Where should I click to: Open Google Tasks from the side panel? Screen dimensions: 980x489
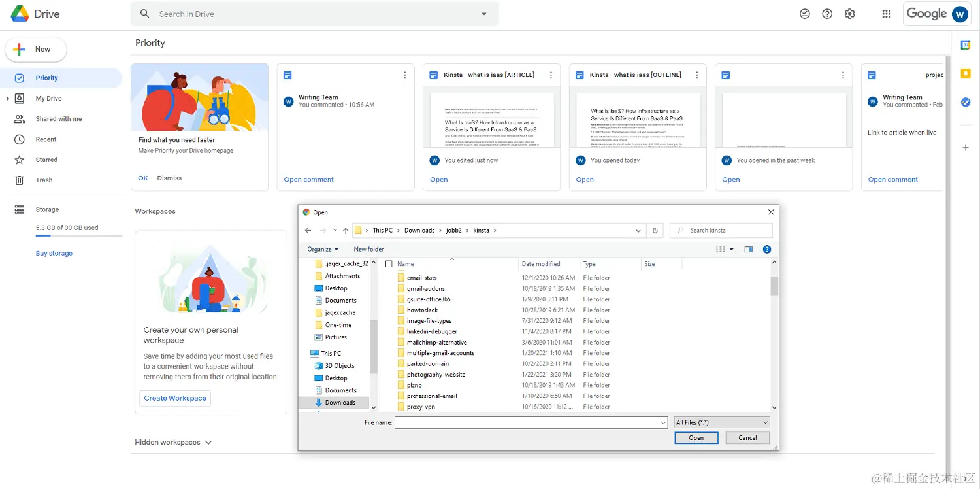pyautogui.click(x=965, y=101)
